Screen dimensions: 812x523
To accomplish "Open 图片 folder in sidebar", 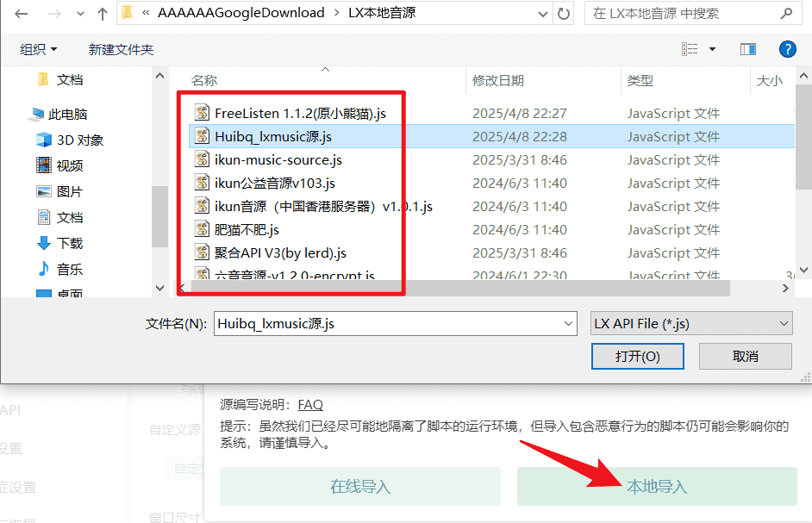I will [x=70, y=191].
